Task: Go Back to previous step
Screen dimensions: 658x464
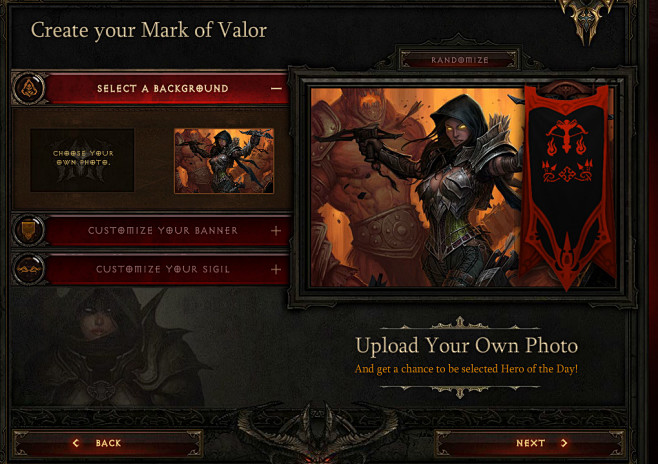Action: [107, 443]
